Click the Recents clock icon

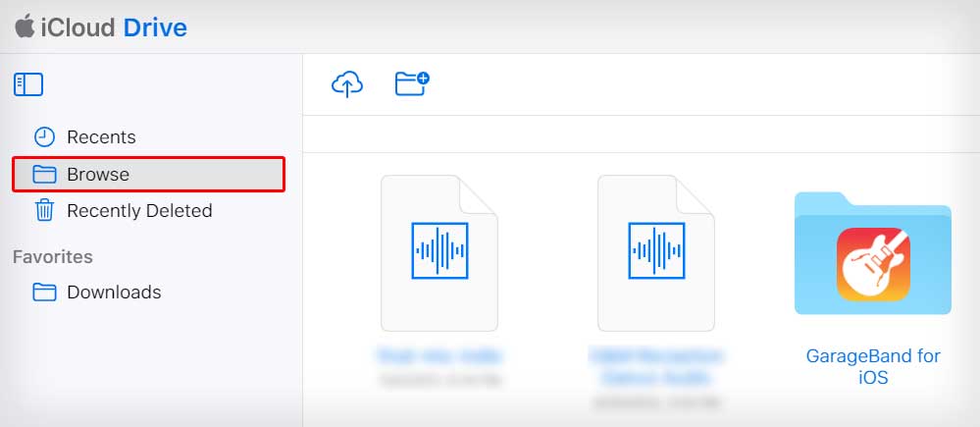tap(44, 136)
